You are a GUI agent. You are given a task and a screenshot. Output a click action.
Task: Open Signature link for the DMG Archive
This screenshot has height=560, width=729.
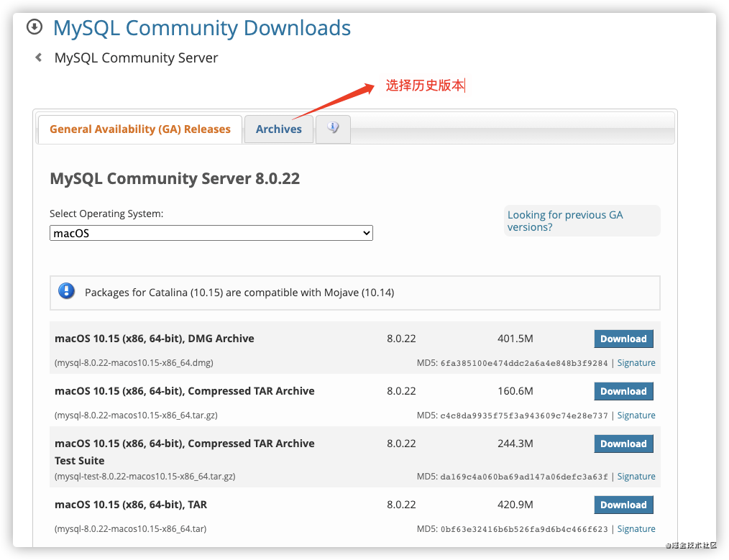[636, 362]
